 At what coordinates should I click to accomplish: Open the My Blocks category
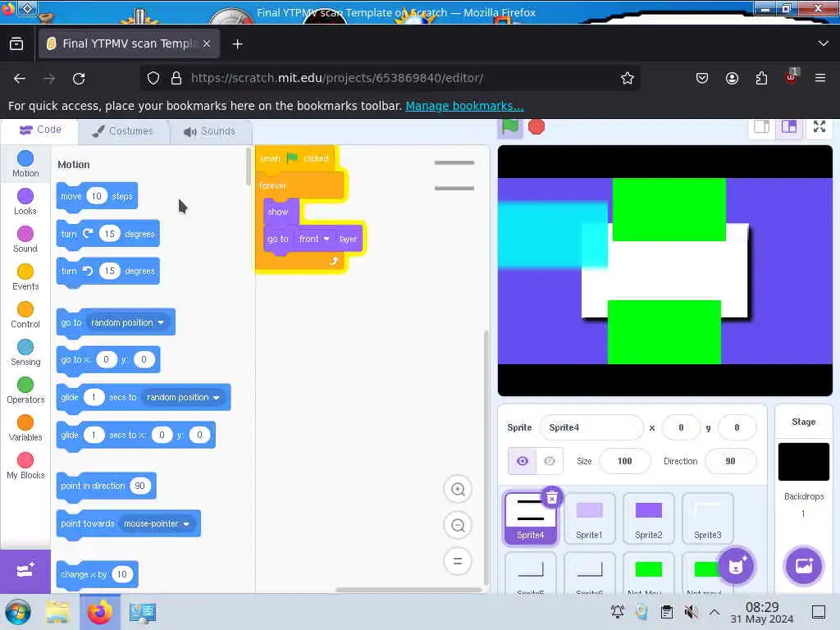click(25, 466)
